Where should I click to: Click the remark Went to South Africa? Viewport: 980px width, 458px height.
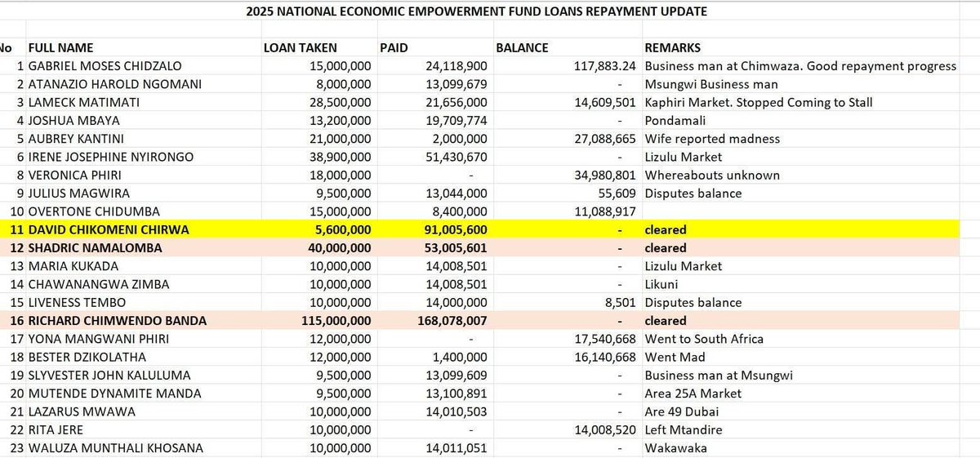click(705, 339)
